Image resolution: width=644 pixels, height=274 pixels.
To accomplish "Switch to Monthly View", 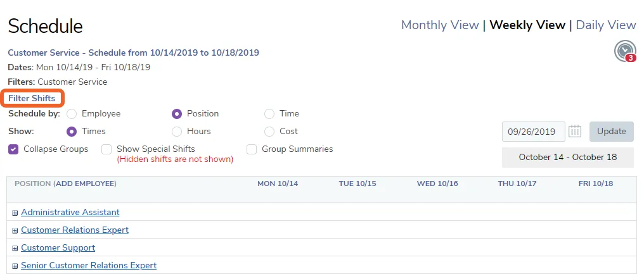I will tap(440, 25).
